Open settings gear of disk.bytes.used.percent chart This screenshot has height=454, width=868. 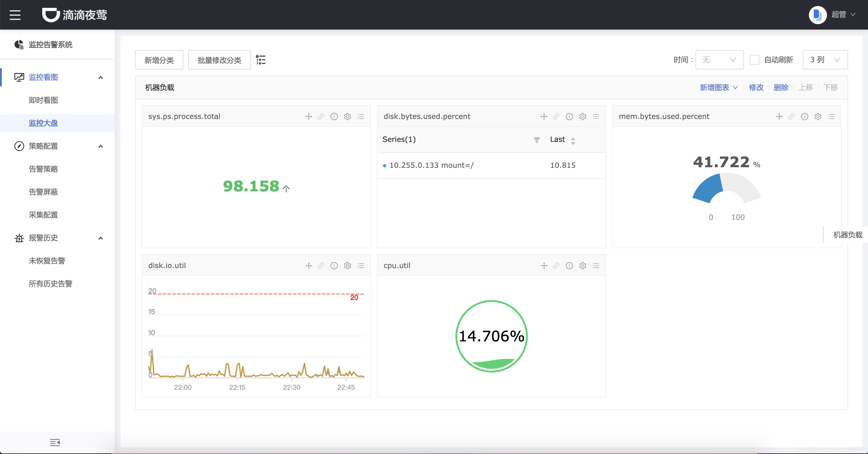pos(583,116)
